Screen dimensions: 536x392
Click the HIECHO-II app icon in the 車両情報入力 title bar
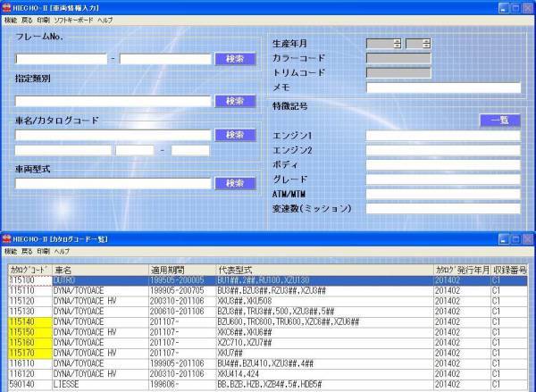[x=6, y=8]
